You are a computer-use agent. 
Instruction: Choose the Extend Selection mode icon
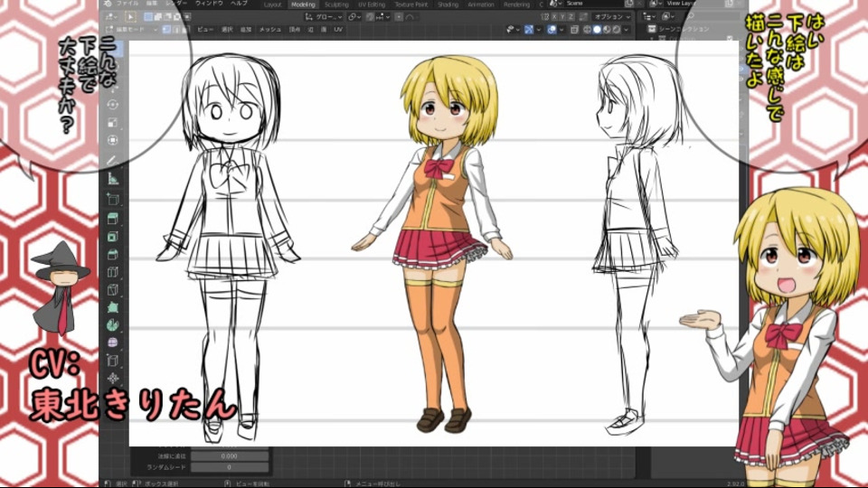[x=157, y=17]
